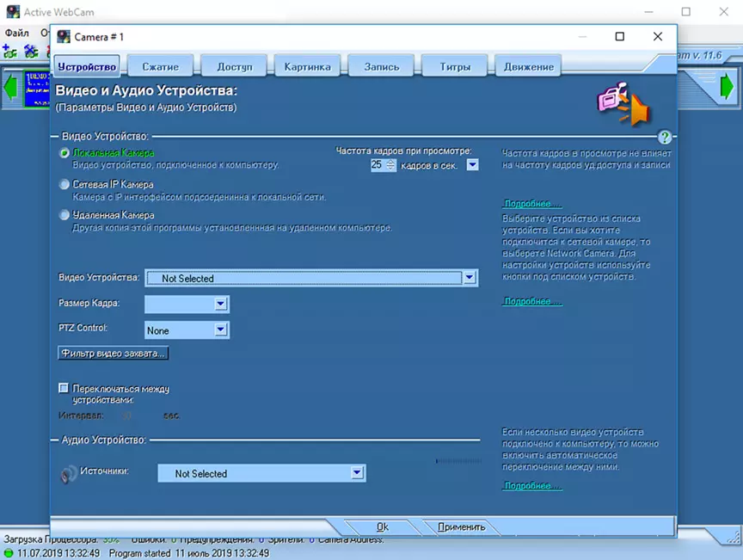Image resolution: width=743 pixels, height=560 pixels.
Task: Select the Локальная Камера radio button
Action: point(64,153)
